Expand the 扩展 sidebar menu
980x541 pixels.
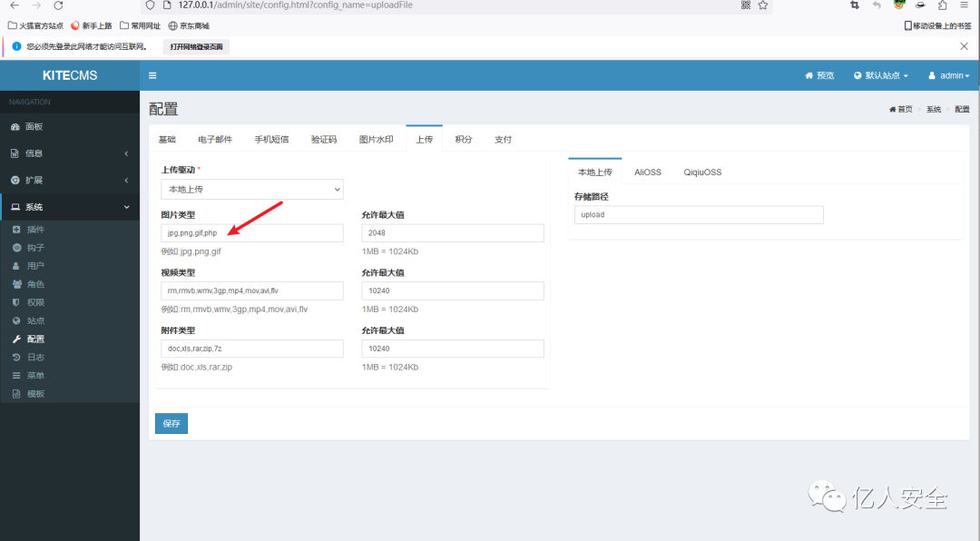pyautogui.click(x=69, y=180)
